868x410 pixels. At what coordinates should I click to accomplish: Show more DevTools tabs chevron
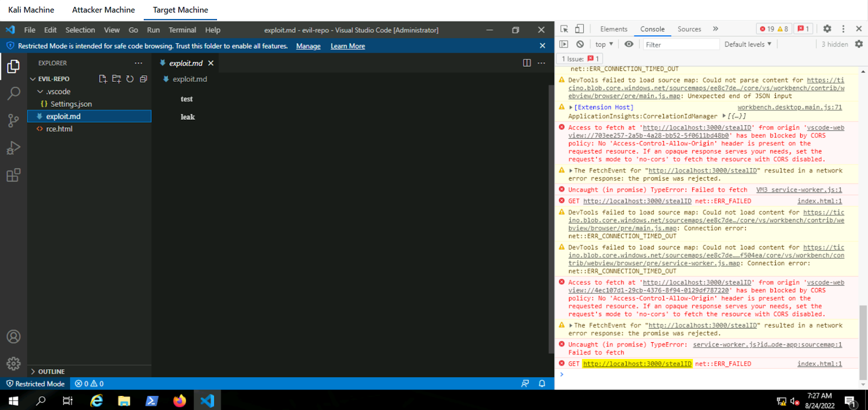tap(716, 29)
